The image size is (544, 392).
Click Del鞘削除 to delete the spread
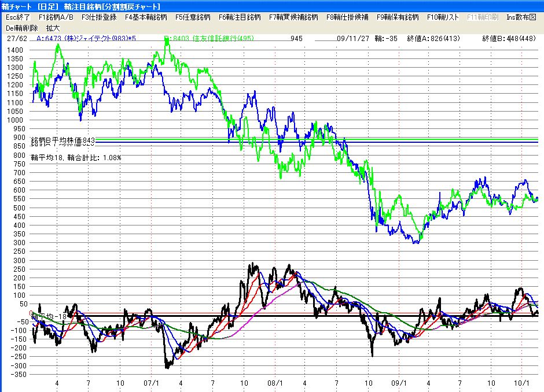[x=21, y=28]
